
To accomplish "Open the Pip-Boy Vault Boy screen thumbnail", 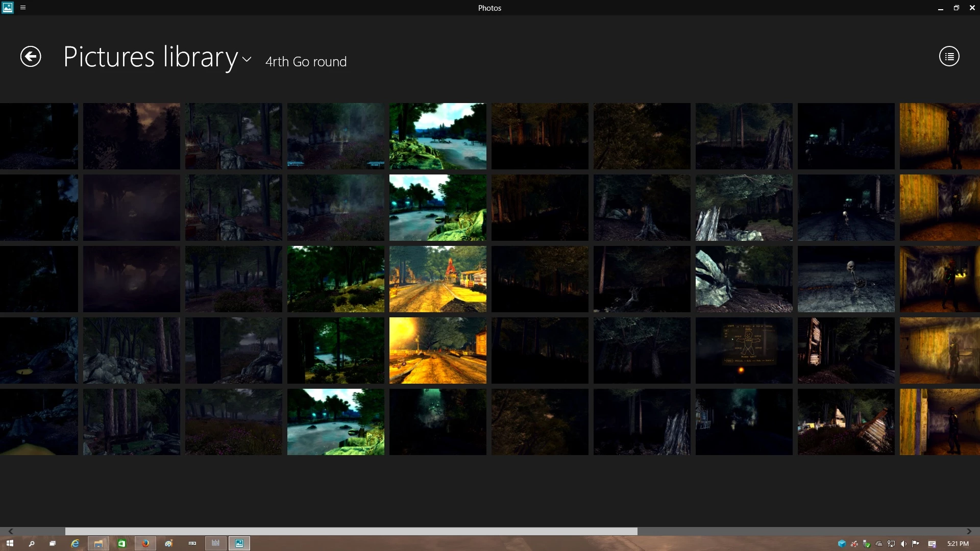I will (744, 350).
